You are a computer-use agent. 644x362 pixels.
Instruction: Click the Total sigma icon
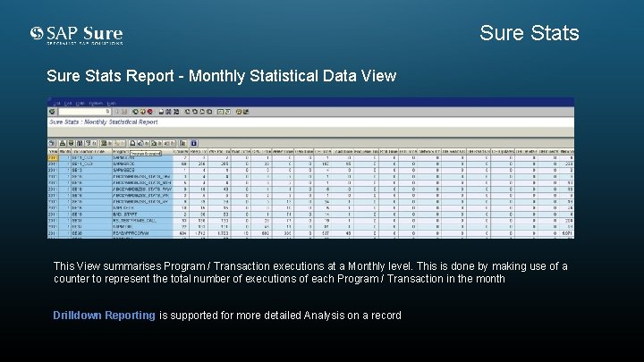[x=105, y=143]
